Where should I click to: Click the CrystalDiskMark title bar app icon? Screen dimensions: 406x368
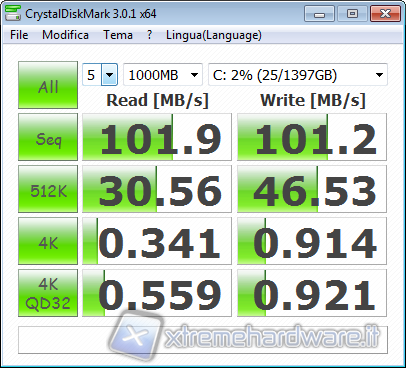[x=13, y=13]
